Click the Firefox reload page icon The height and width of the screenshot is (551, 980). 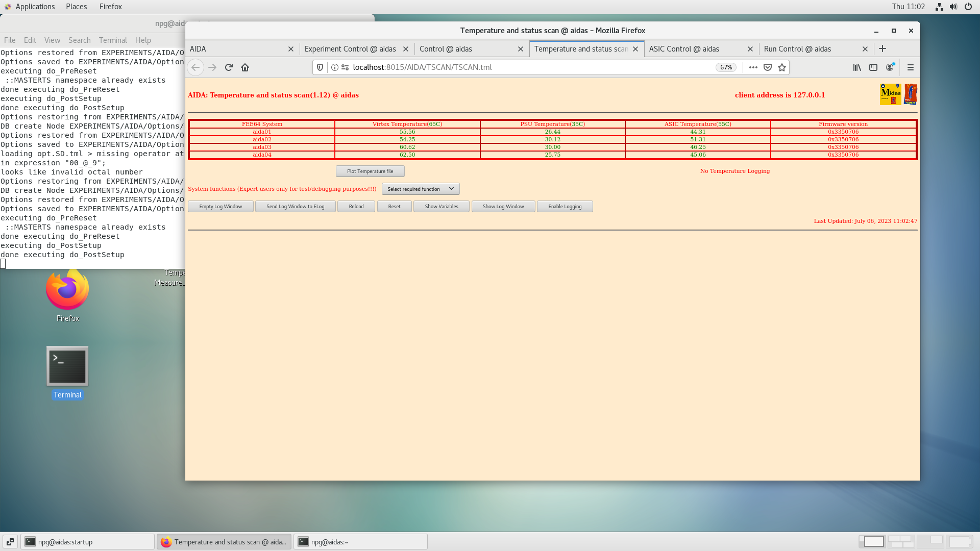[229, 67]
